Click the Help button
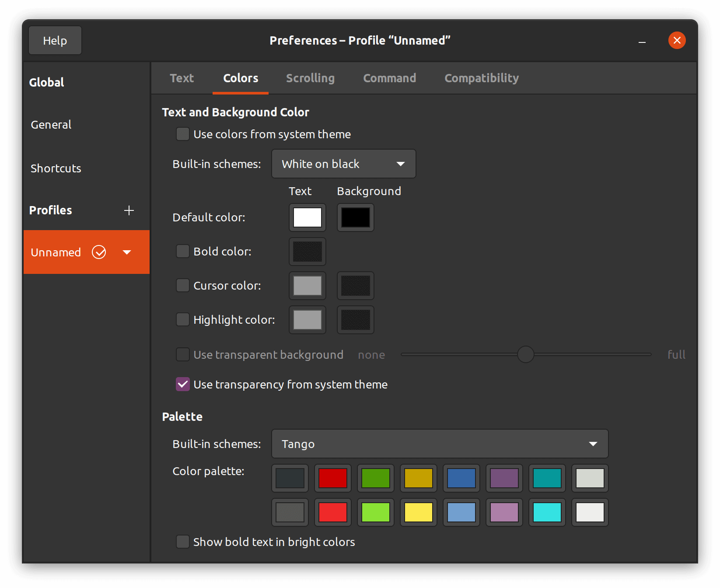This screenshot has width=720, height=588. [x=55, y=40]
